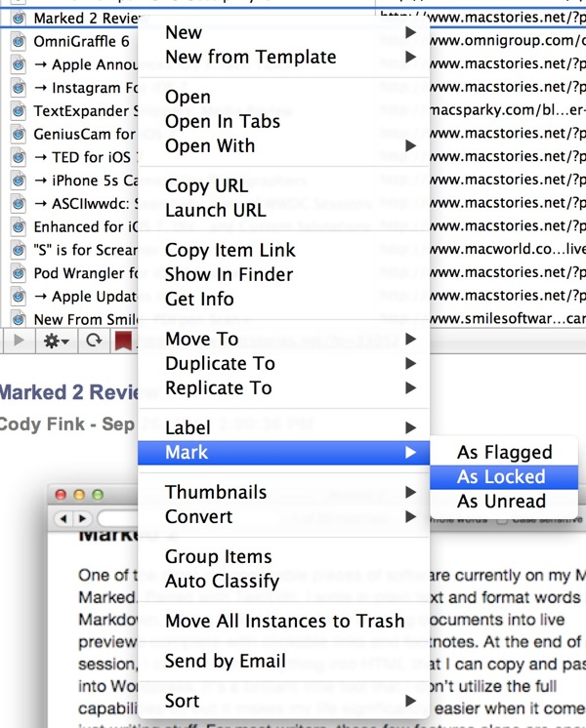Select Auto Classify
The height and width of the screenshot is (728, 586).
click(283, 582)
